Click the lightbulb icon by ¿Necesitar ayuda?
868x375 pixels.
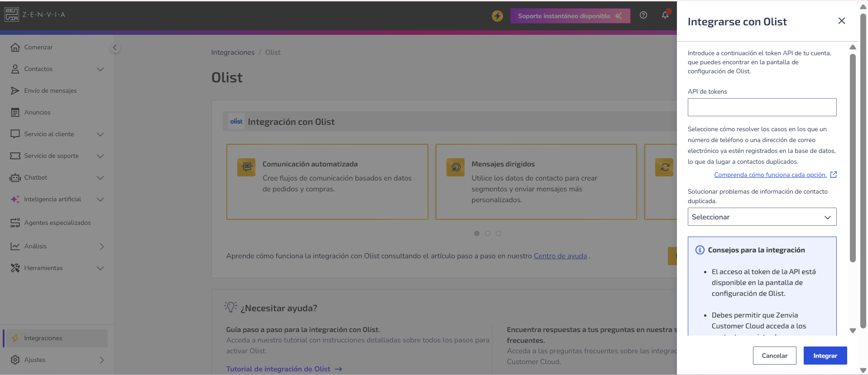click(x=230, y=307)
